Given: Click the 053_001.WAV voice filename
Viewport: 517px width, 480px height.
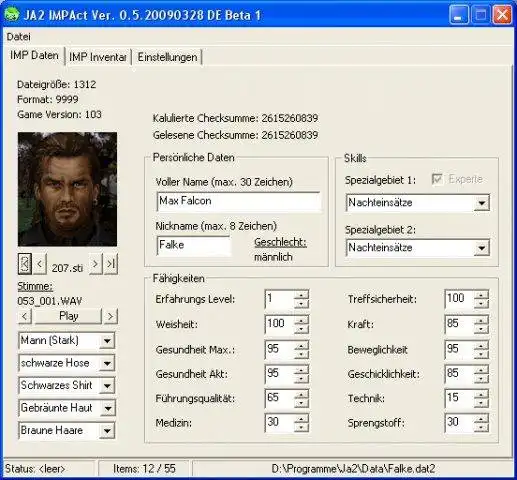Looking at the screenshot, I should pos(50,301).
